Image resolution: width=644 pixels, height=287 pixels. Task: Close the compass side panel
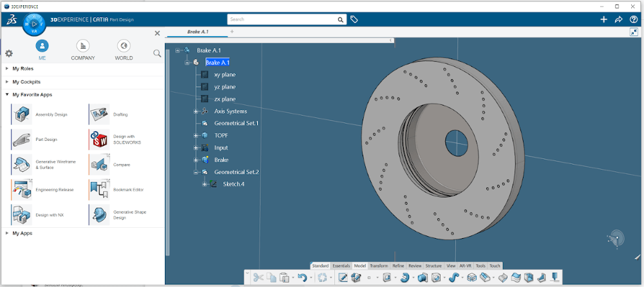tap(157, 33)
